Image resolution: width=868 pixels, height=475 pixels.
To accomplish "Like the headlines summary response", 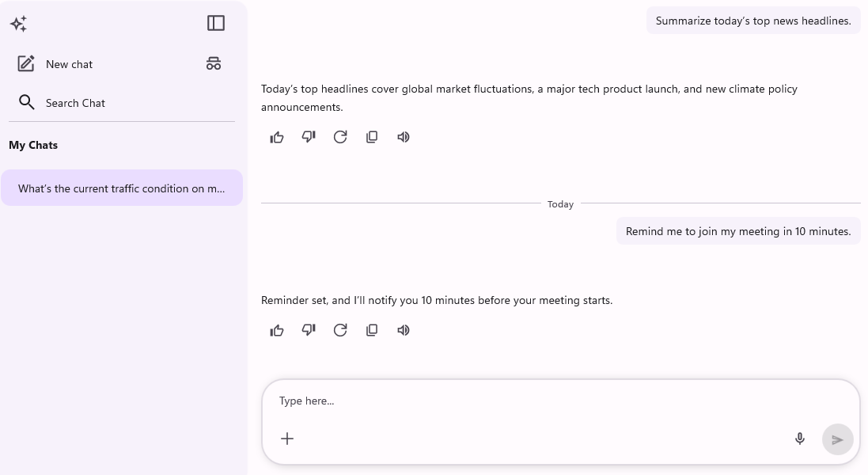I will click(277, 137).
